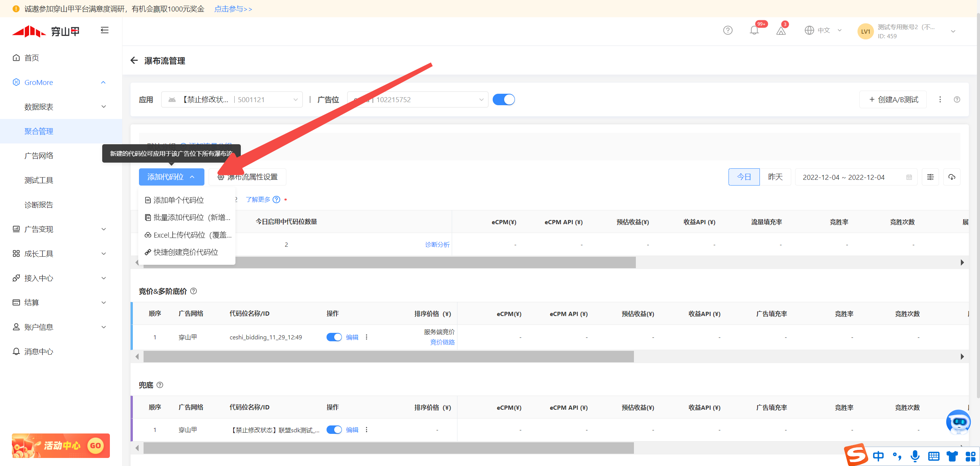Open the robot assistant chat icon
The image size is (980, 466).
pos(958,422)
